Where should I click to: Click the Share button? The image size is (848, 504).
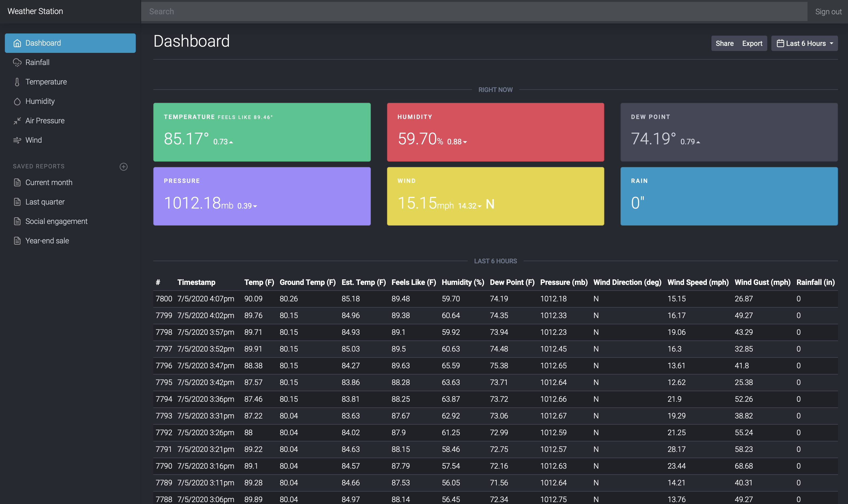(724, 43)
